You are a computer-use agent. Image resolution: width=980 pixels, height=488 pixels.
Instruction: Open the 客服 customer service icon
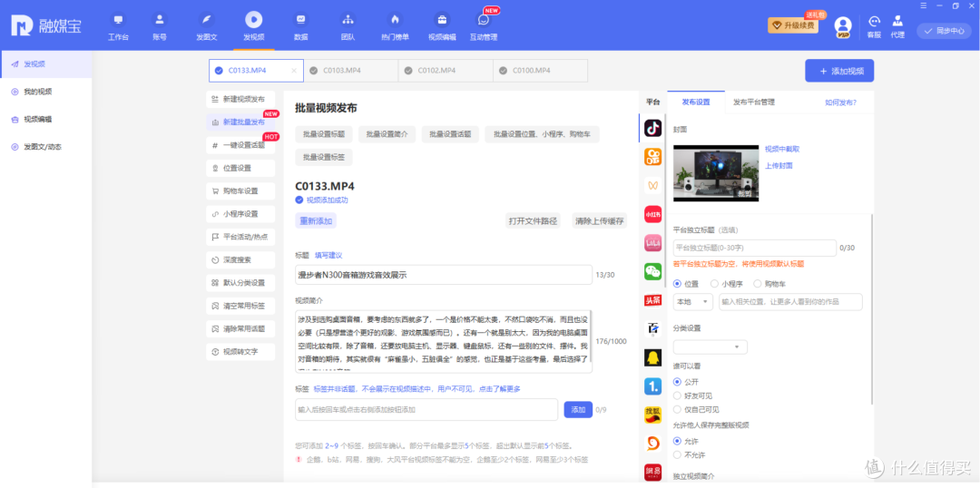click(x=875, y=21)
